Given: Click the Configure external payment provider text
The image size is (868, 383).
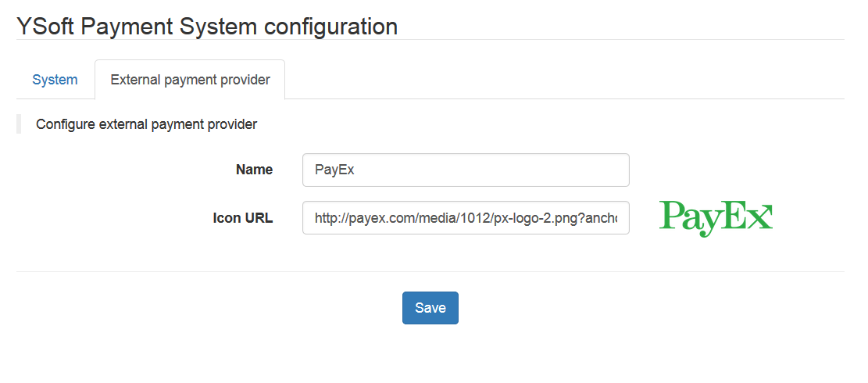Looking at the screenshot, I should (146, 123).
